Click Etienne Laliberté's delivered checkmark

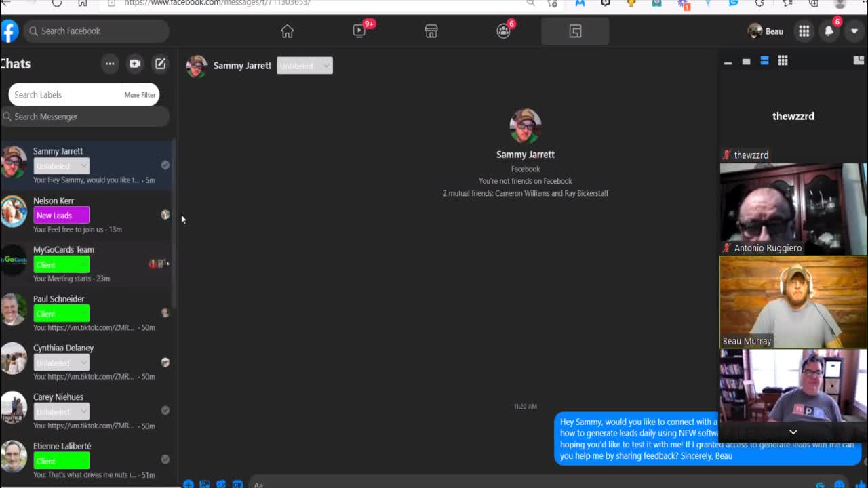(x=165, y=460)
